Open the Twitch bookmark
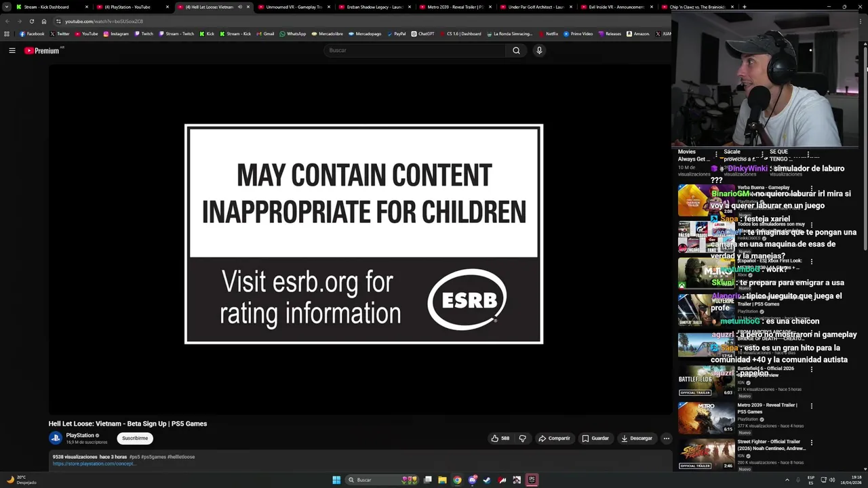 click(x=144, y=34)
